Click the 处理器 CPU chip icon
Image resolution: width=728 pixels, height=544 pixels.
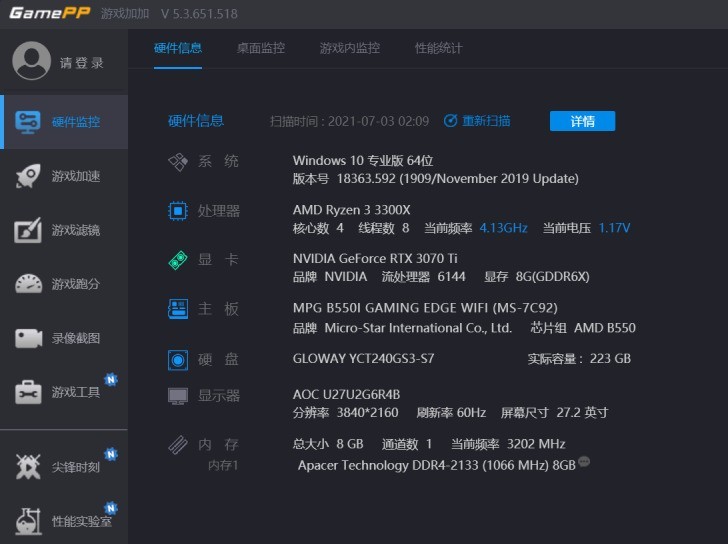[x=178, y=211]
